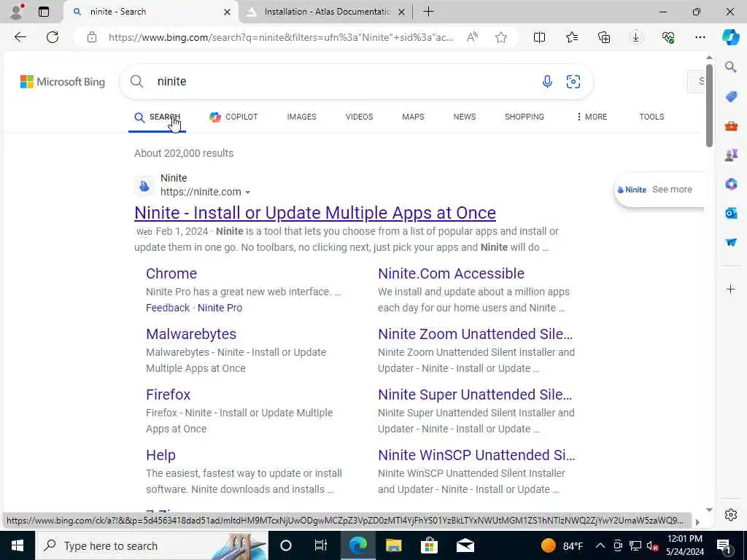The width and height of the screenshot is (747, 560).
Task: Open sidebar Outlook icon
Action: tap(731, 214)
